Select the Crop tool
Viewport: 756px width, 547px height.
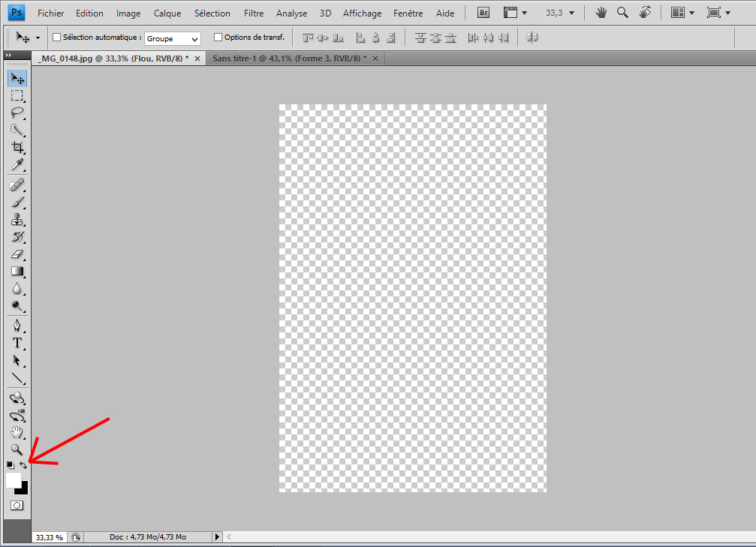(x=17, y=147)
